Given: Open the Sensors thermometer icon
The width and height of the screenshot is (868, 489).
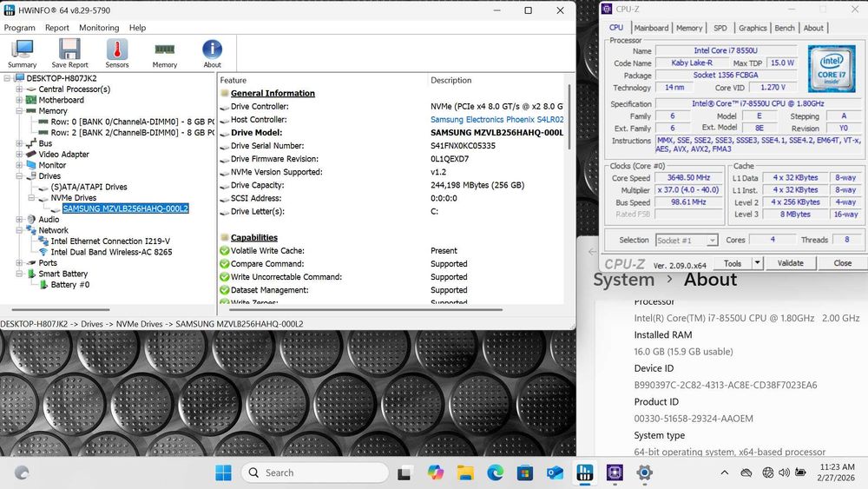Looking at the screenshot, I should [x=117, y=54].
